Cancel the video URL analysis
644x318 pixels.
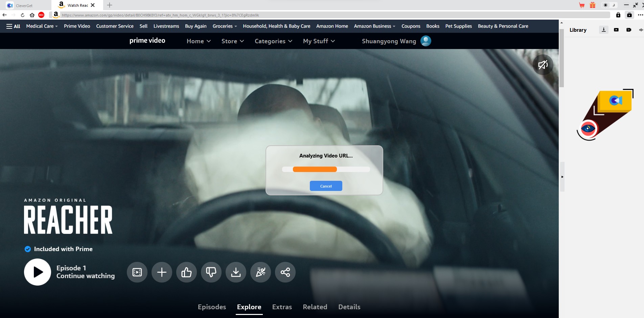(326, 186)
